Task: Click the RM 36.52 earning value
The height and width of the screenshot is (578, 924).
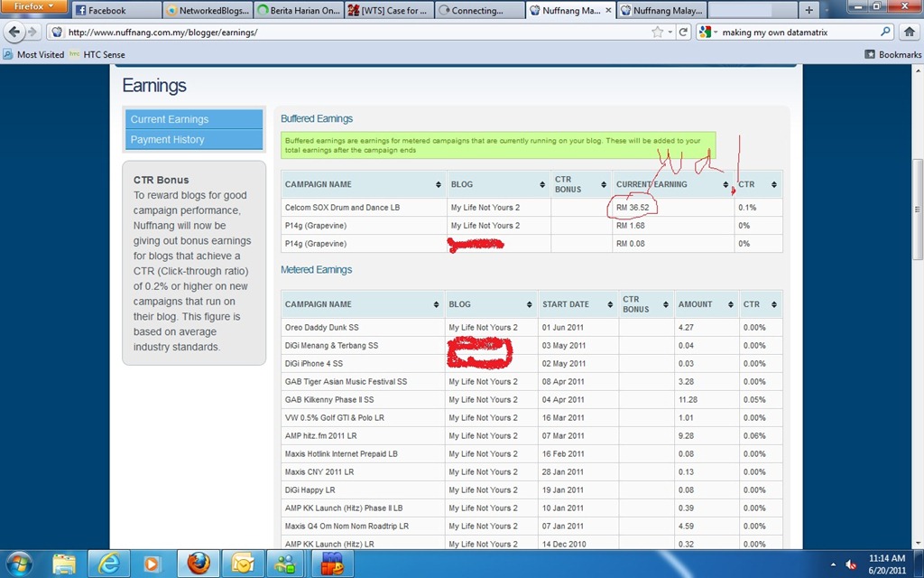Action: click(633, 208)
